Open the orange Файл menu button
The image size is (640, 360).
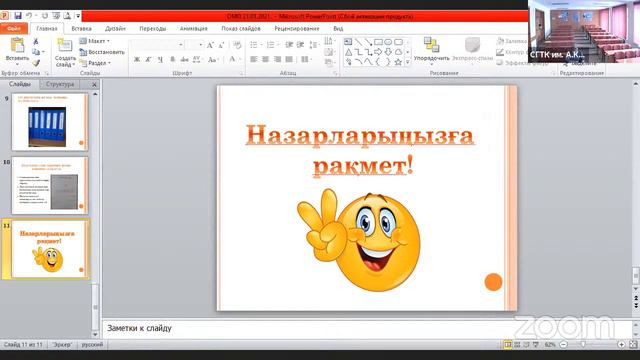click(x=14, y=29)
